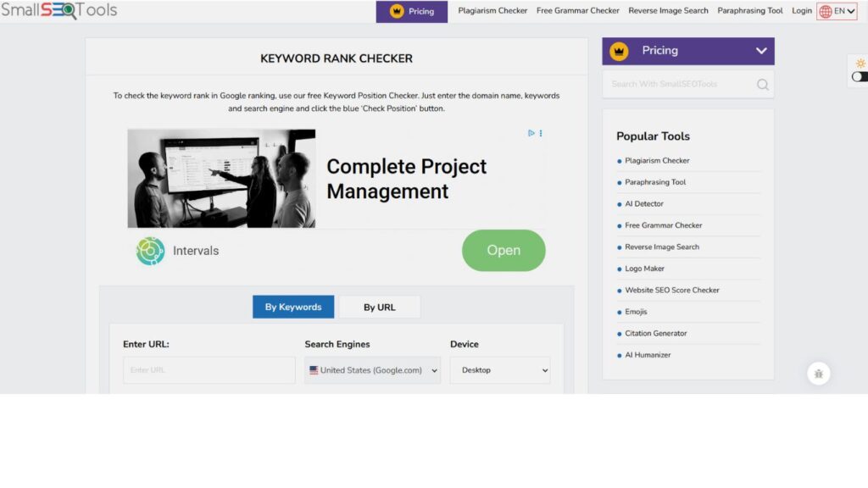Click the Enter URL input field
Screen dimensions: 868x488
[209, 370]
